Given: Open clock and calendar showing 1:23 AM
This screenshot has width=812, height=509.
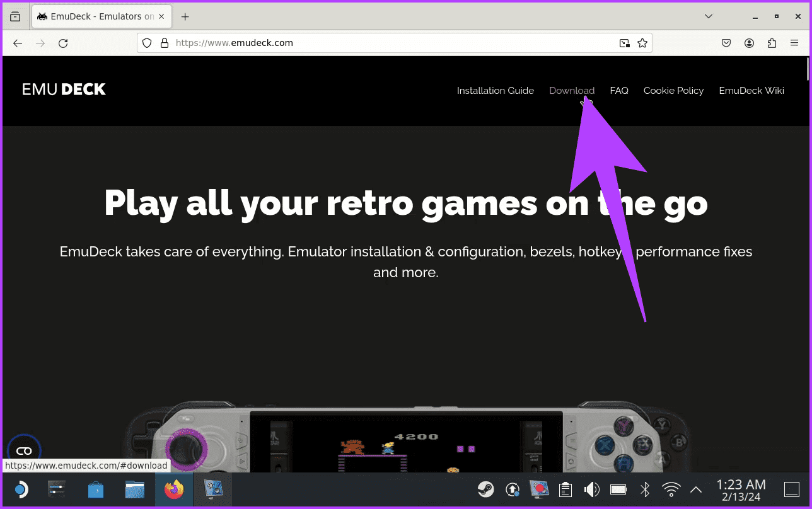Looking at the screenshot, I should (x=741, y=489).
